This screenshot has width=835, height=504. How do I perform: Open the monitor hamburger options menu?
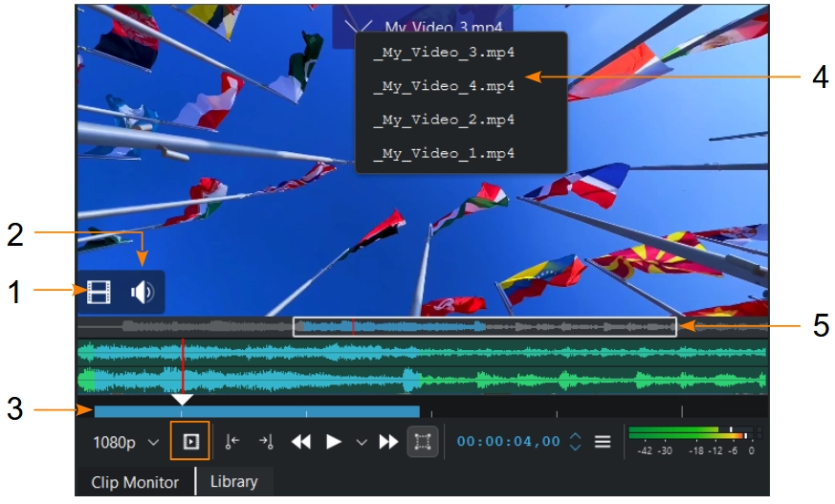tap(602, 442)
